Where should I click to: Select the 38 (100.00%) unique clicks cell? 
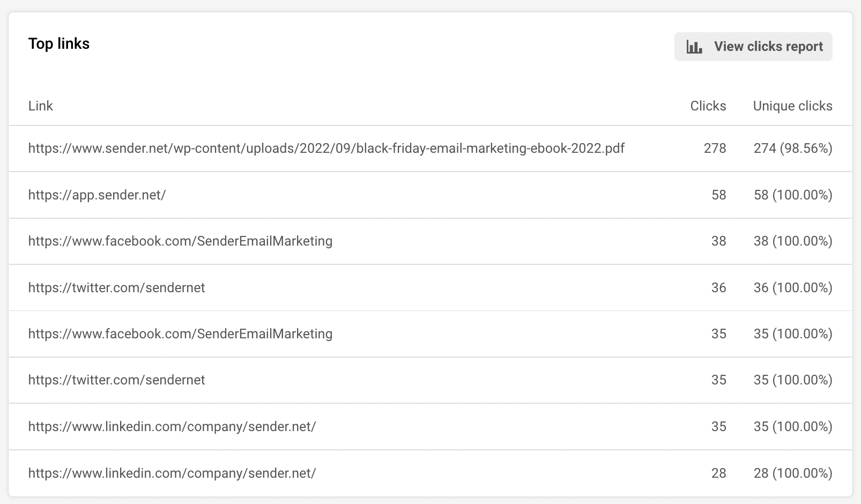coord(792,241)
